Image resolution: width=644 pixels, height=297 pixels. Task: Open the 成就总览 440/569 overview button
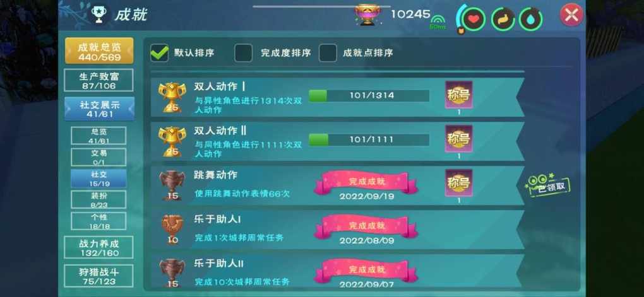pyautogui.click(x=99, y=51)
